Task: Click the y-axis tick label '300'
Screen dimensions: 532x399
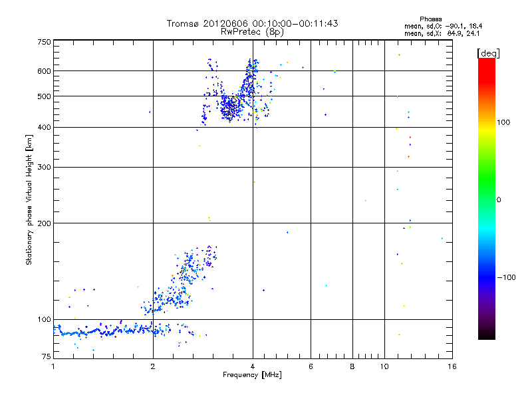Action: (44, 168)
